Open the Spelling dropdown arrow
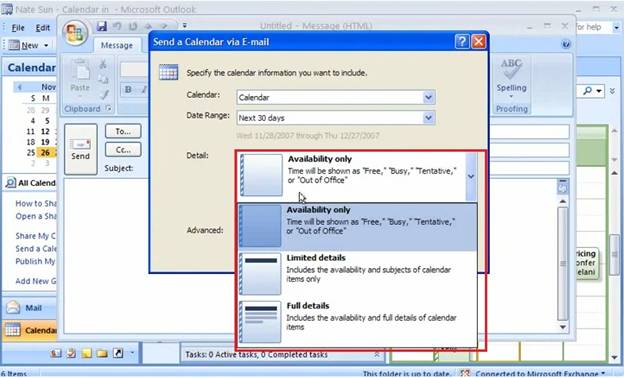The height and width of the screenshot is (378, 624). pos(511,96)
